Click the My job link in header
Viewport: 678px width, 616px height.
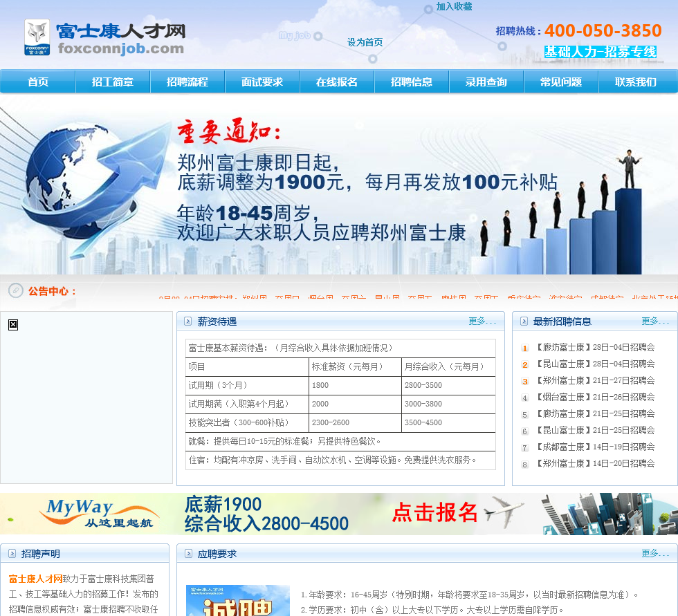tap(295, 35)
